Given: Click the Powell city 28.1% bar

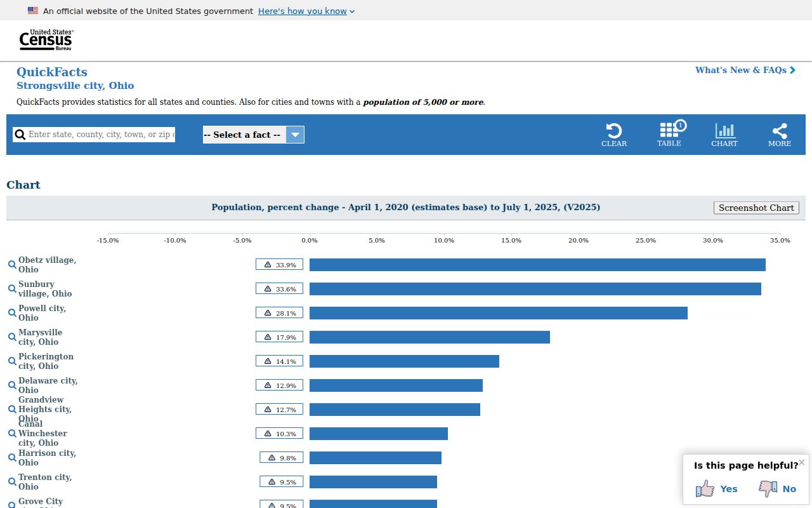Looking at the screenshot, I should point(499,313).
